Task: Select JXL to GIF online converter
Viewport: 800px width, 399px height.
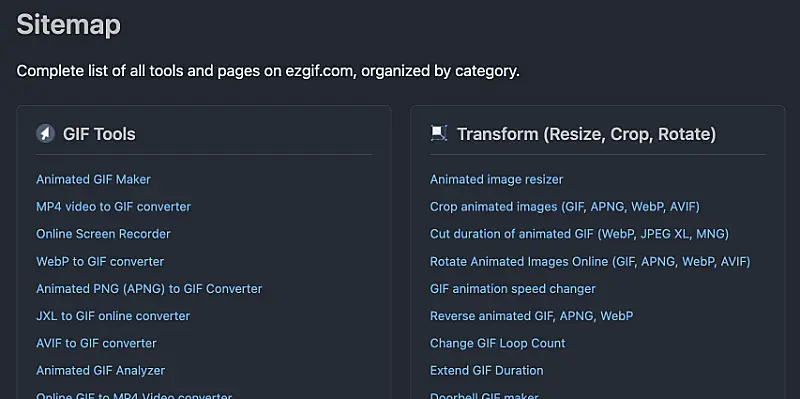Action: click(113, 316)
